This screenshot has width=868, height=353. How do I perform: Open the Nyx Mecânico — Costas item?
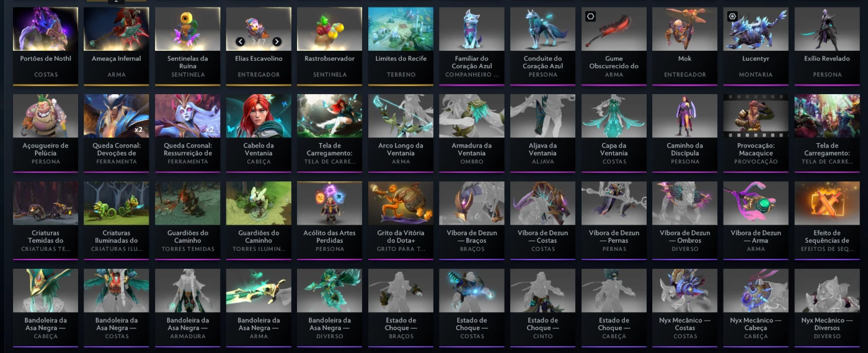[684, 308]
